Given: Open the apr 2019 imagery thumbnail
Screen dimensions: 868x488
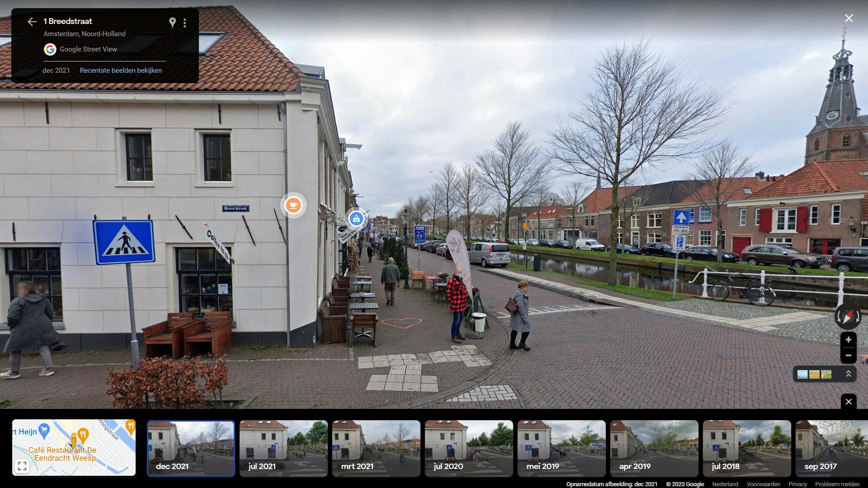Looking at the screenshot, I should pos(654,448).
